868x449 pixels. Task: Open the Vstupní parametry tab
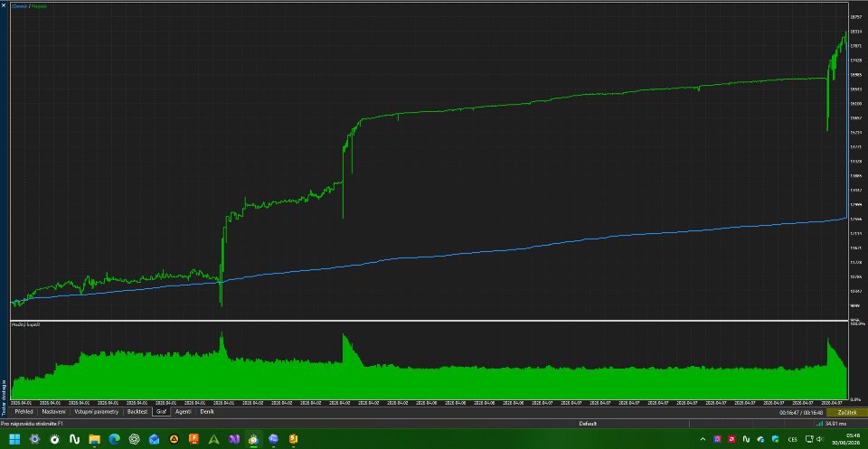[97, 412]
